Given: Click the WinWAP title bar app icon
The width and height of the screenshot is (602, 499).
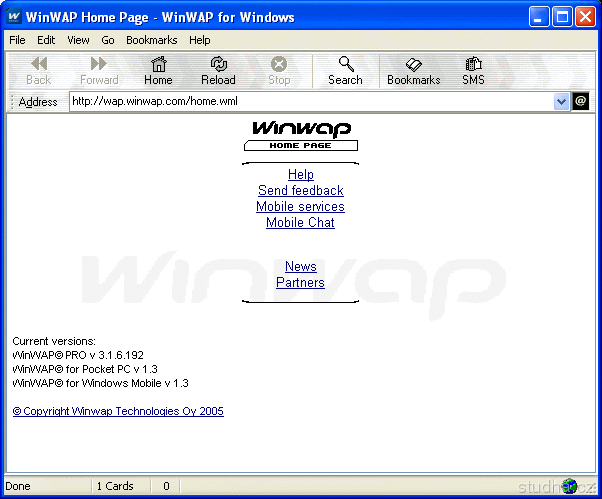Looking at the screenshot, I should [x=14, y=17].
